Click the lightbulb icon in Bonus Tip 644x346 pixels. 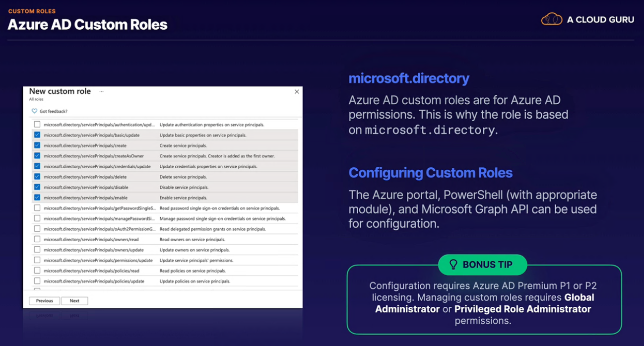pos(453,265)
